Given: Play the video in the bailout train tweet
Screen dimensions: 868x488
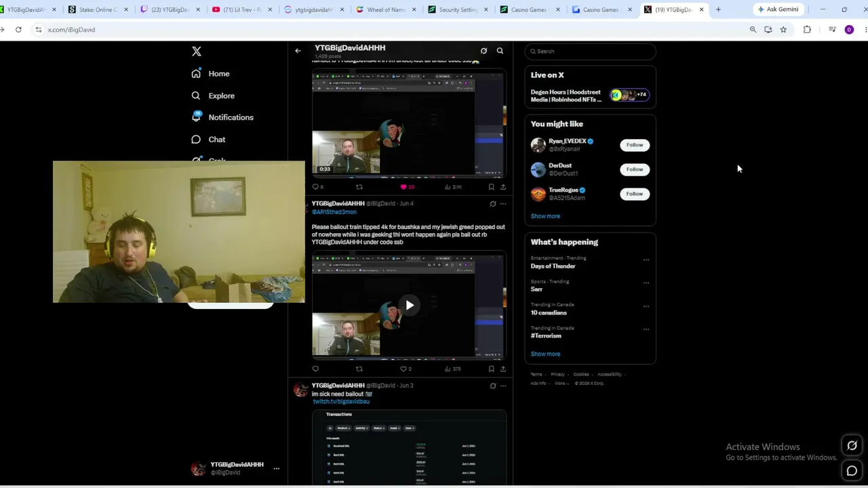Looking at the screenshot, I should point(410,305).
